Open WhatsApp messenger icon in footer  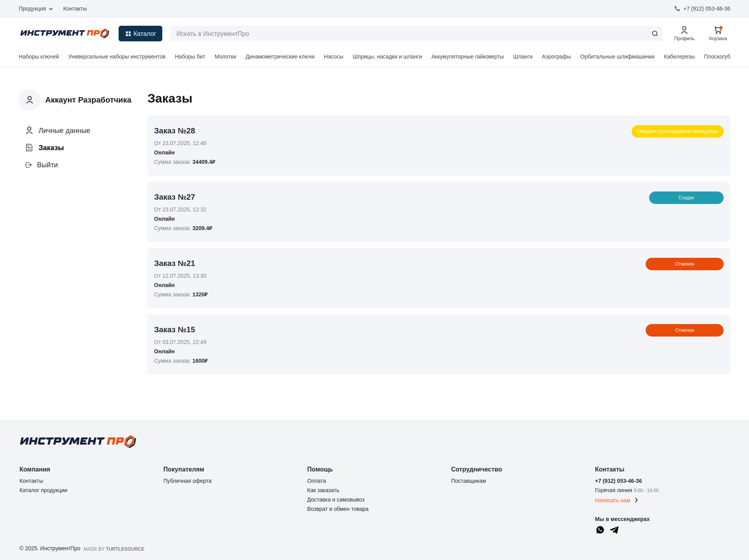pyautogui.click(x=600, y=530)
